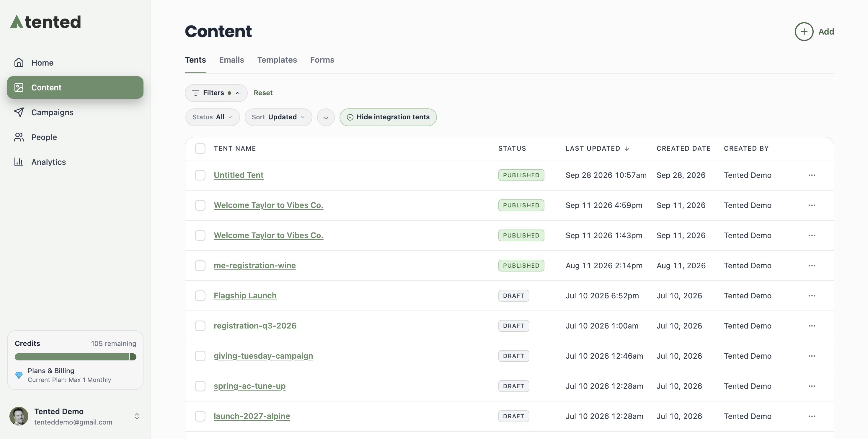Open more options for Untitled Tent
The image size is (868, 439).
pyautogui.click(x=812, y=175)
